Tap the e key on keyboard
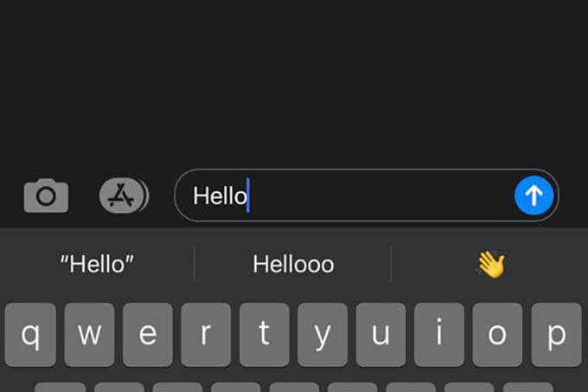This screenshot has height=392, width=588. click(148, 335)
